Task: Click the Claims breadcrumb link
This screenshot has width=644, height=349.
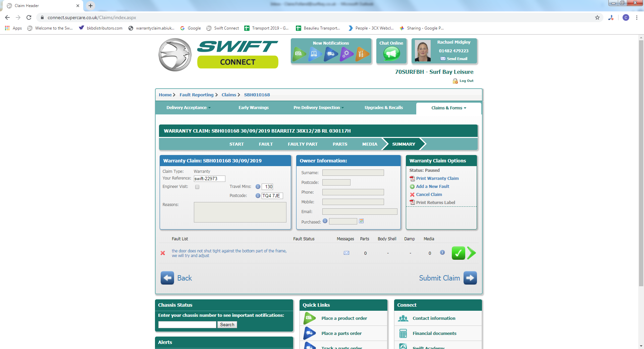Action: pyautogui.click(x=229, y=95)
